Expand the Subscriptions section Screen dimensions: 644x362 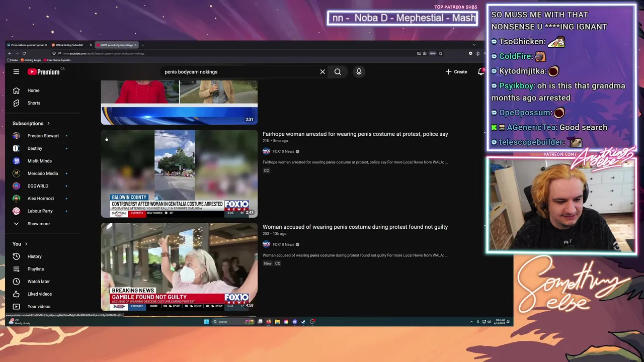coord(31,123)
